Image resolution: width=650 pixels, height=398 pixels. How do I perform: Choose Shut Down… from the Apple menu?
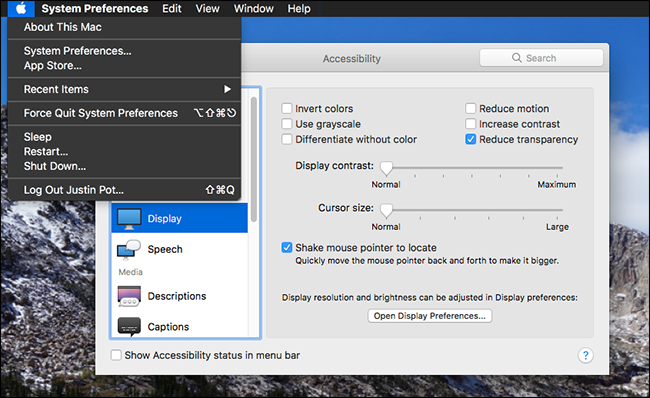click(x=124, y=166)
